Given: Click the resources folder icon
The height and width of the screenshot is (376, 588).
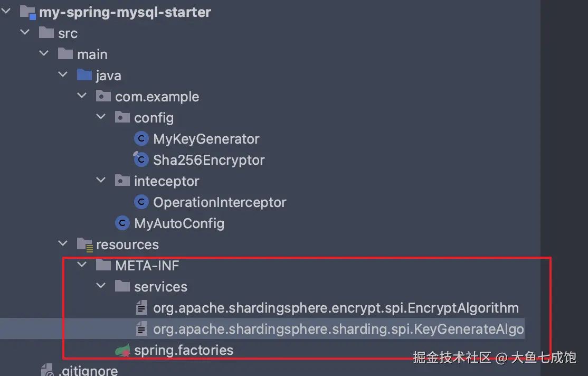Looking at the screenshot, I should tap(84, 245).
